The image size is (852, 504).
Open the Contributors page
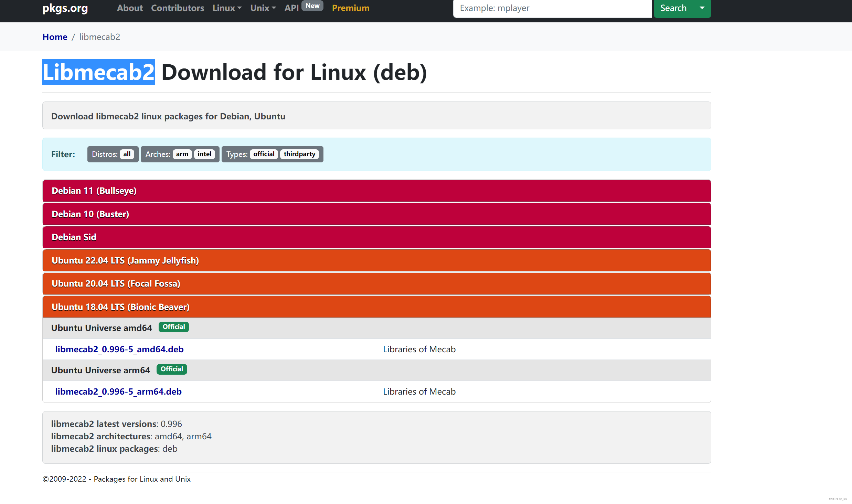pos(178,8)
